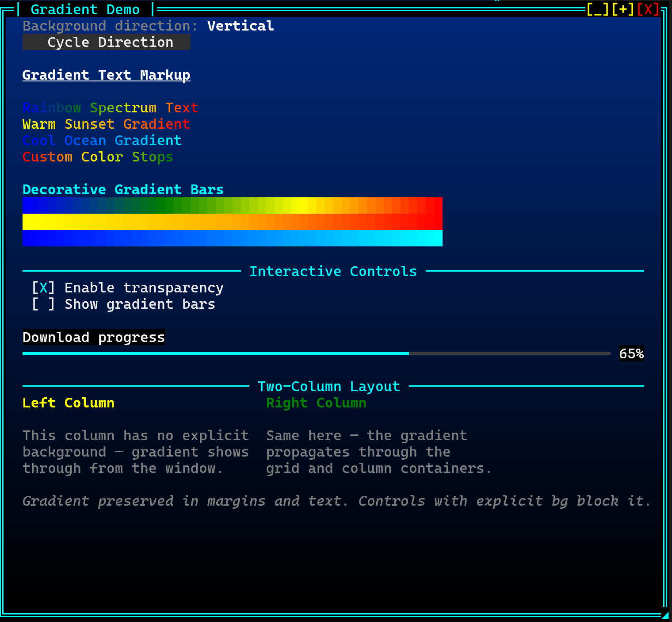Viewport: 672px width, 622px height.
Task: Click the Vertical direction label
Action: [241, 26]
